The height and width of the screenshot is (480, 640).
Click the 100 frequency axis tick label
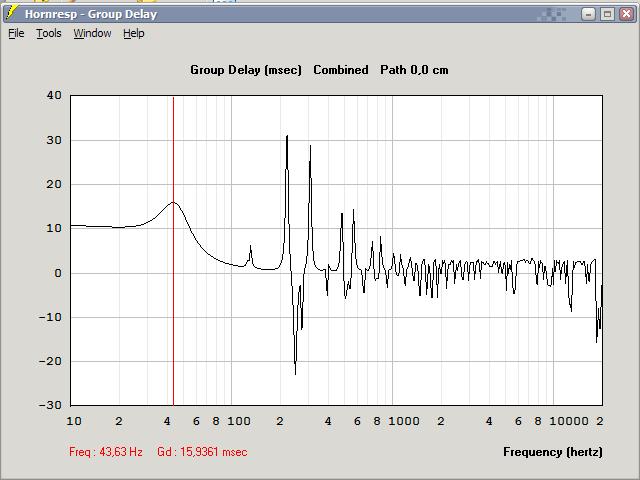coord(239,421)
